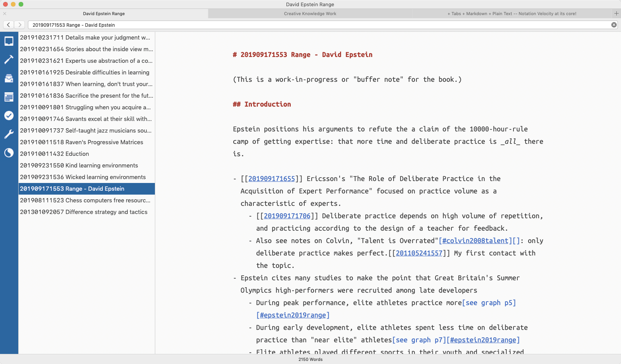Click the yin-yang circle sidebar icon
This screenshot has height=364, width=621.
(9, 153)
